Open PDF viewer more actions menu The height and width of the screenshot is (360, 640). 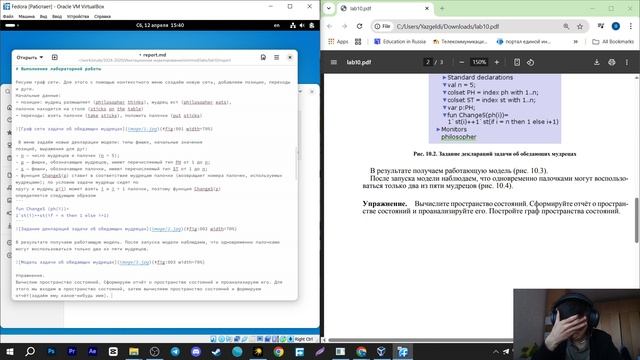click(x=627, y=62)
